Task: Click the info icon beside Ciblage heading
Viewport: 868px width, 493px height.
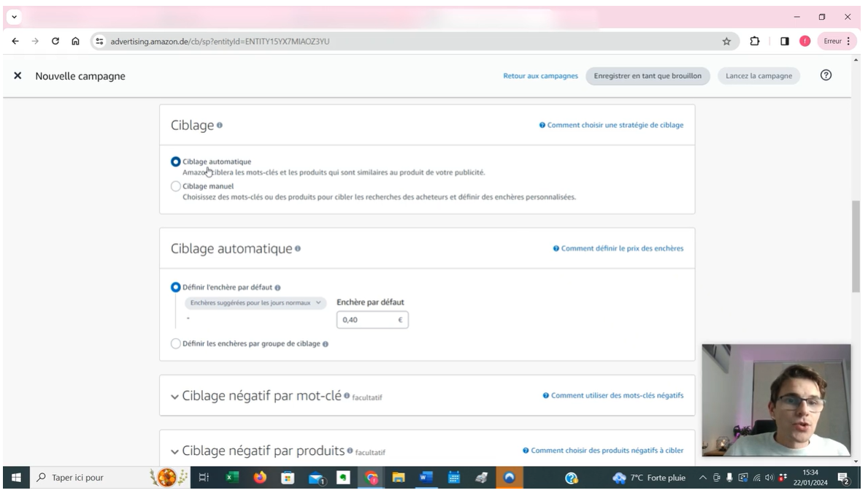Action: (x=220, y=126)
